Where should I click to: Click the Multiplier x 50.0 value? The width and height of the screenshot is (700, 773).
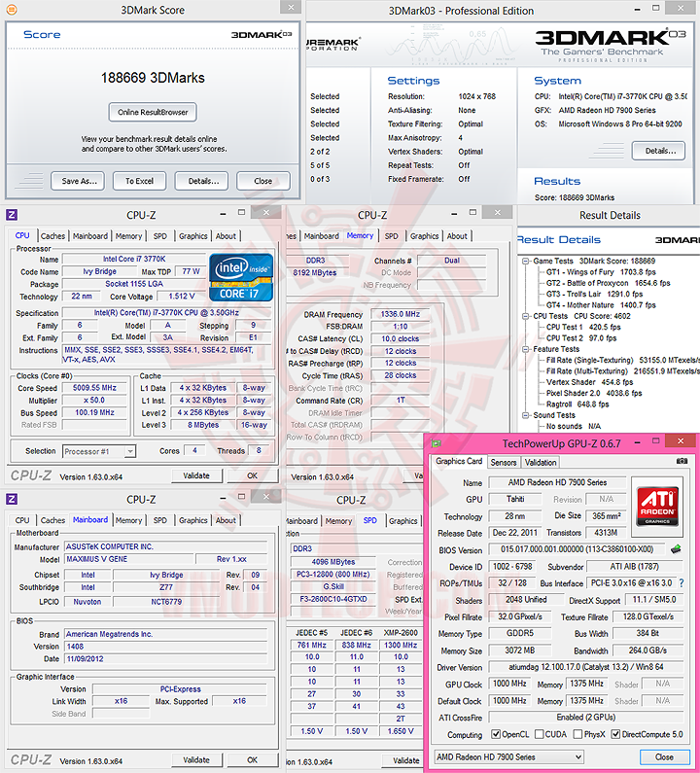[x=94, y=401]
